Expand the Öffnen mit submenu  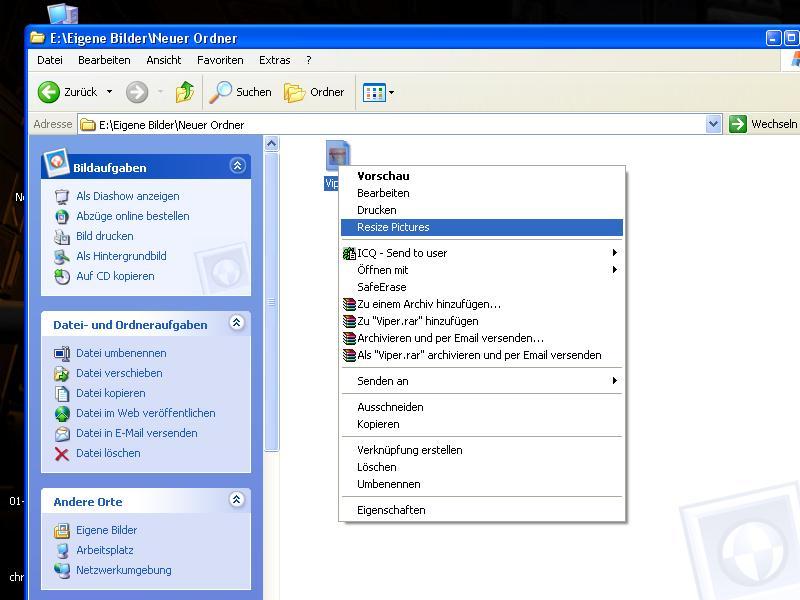tap(615, 269)
